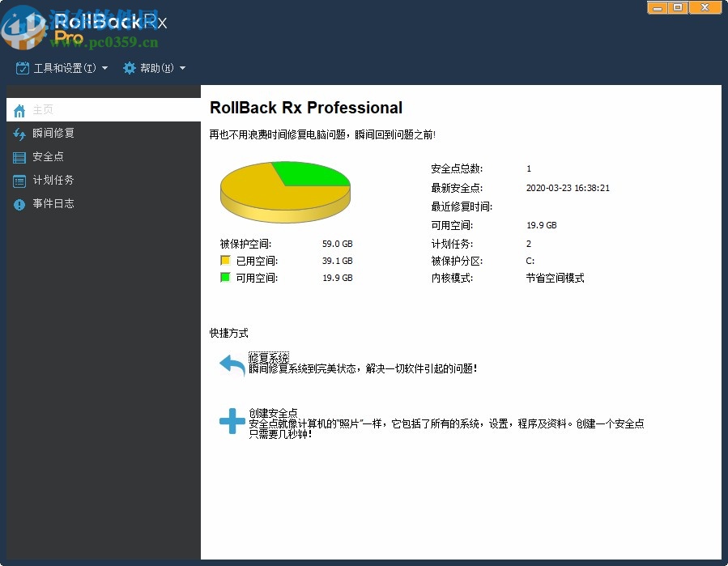728x566 pixels.
Task: Select the Home icon in the sidebar
Action: [19, 109]
